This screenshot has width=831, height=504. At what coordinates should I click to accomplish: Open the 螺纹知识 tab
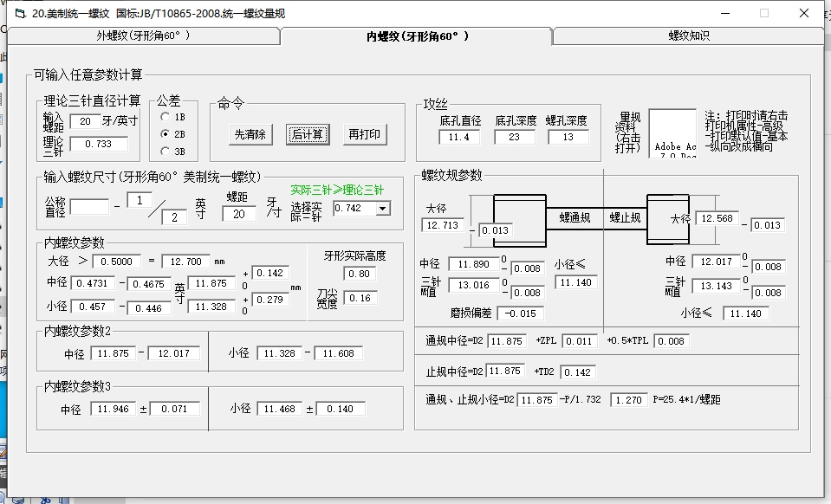tap(688, 36)
